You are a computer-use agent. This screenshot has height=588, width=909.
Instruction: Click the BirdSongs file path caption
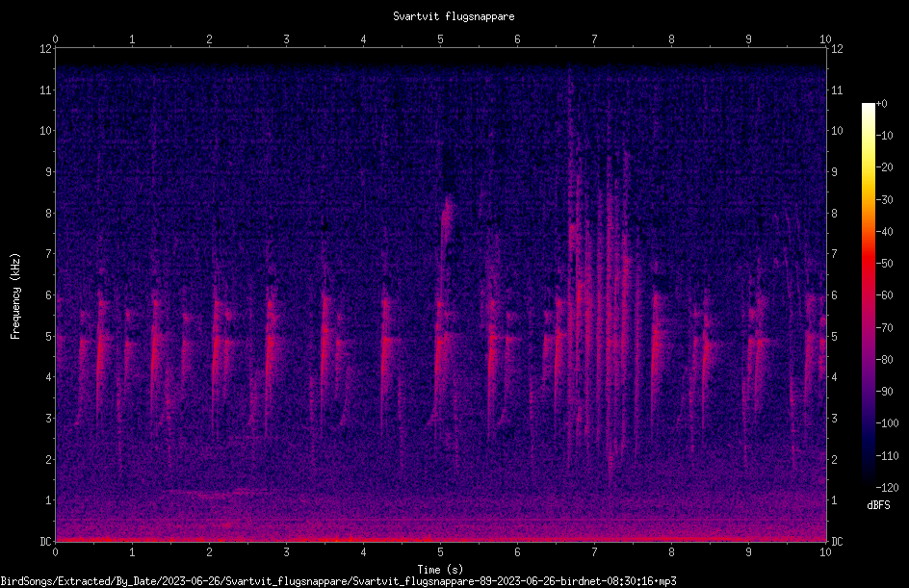338,581
